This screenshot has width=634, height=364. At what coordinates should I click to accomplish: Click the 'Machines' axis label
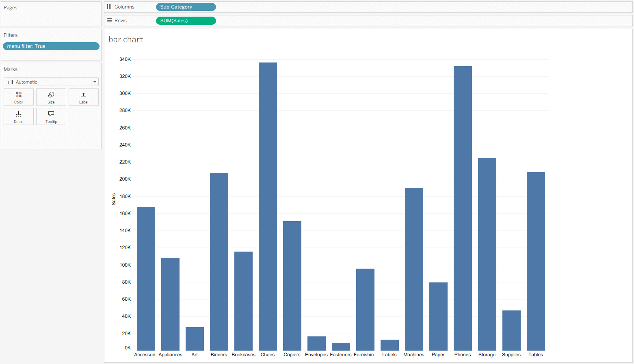point(414,355)
